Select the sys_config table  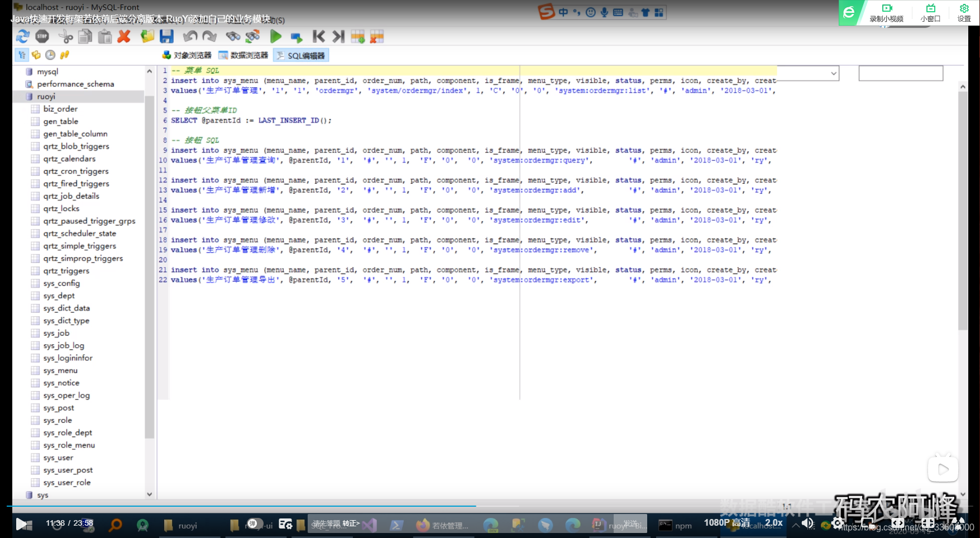coord(61,283)
